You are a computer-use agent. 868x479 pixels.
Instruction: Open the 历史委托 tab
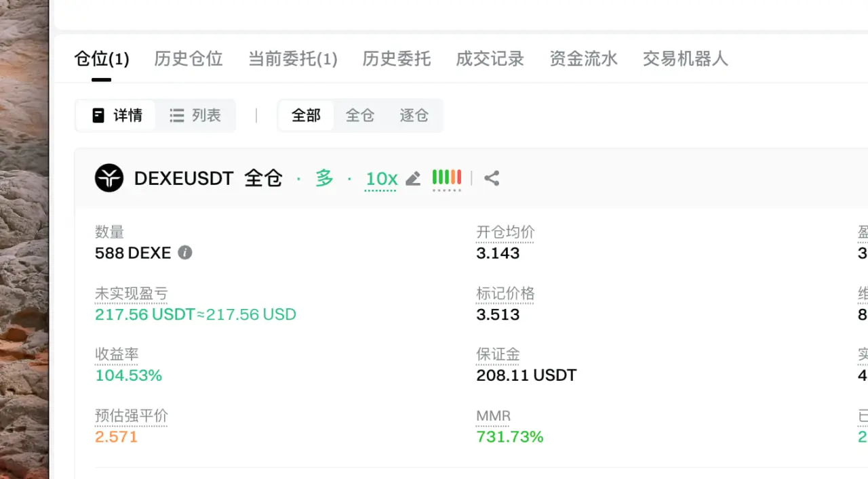pyautogui.click(x=397, y=59)
